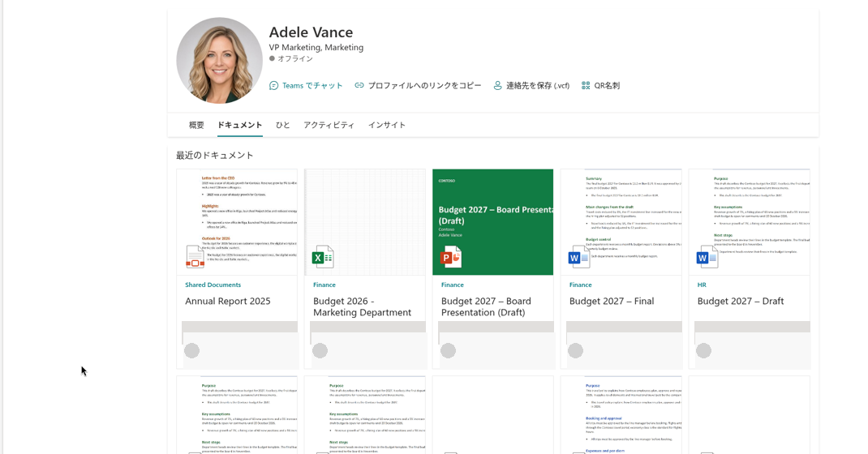Viewport: 868px width, 454px height.
Task: Click the author avatar on Budget 2027 – Final card
Action: click(x=575, y=350)
